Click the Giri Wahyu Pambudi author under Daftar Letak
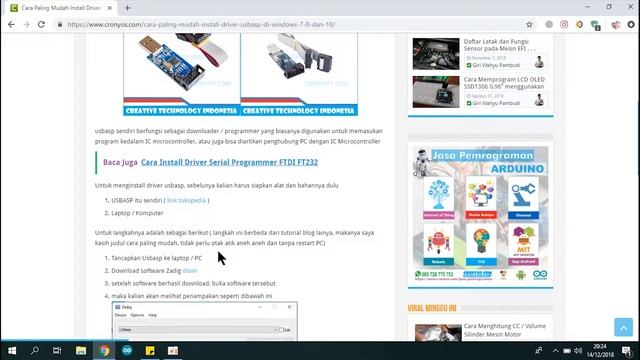 click(496, 65)
